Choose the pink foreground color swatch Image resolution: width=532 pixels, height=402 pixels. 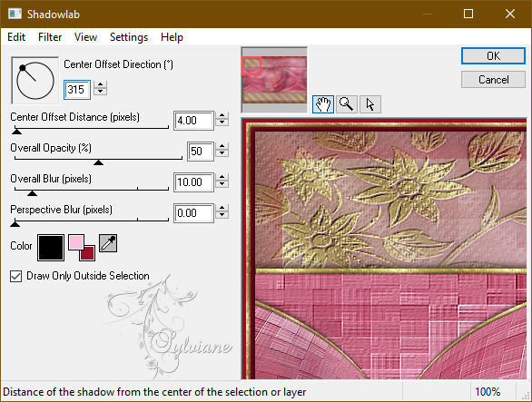tap(76, 242)
